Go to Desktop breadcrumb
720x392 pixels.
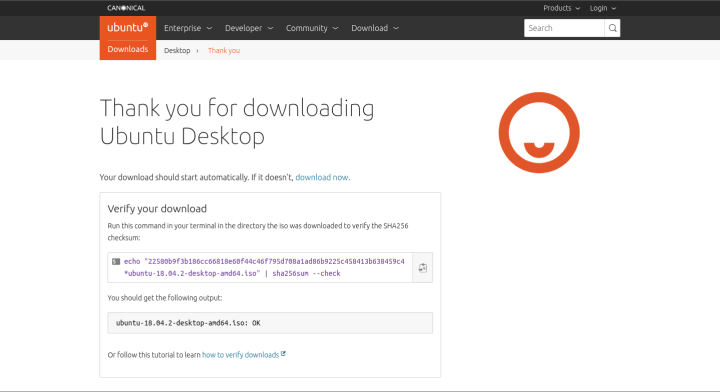tap(177, 50)
